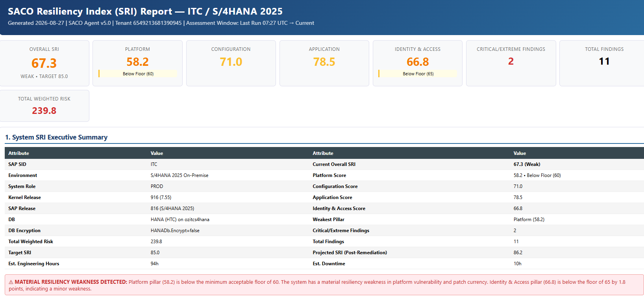Click the Projected SRI (Post-Remediation) cell
This screenshot has height=296, width=644.
point(350,253)
